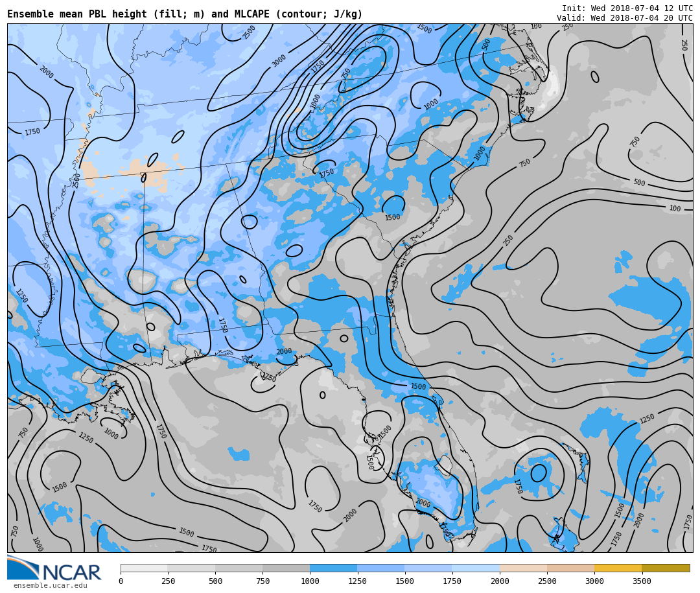
Task: Select the 1750–2000 pale blue color bar segment
Action: (x=476, y=568)
